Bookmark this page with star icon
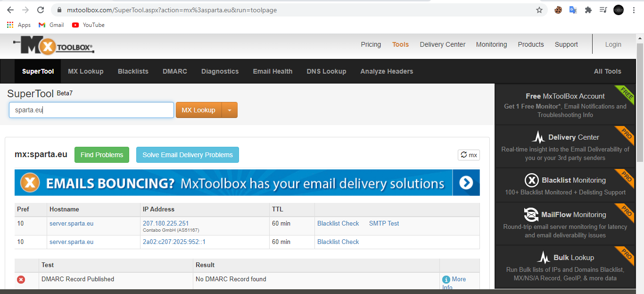644x294 pixels. [x=539, y=10]
